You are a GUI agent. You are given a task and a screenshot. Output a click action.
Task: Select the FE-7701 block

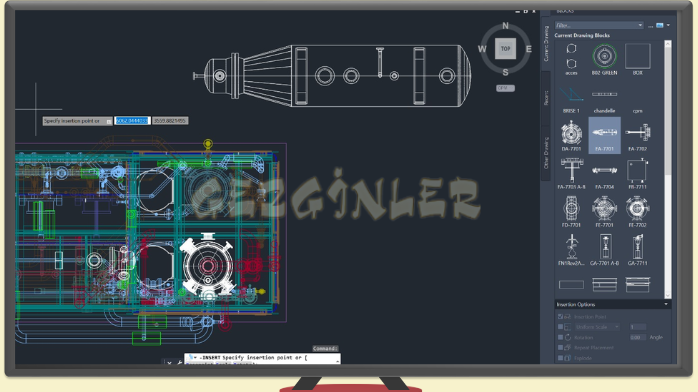604,212
